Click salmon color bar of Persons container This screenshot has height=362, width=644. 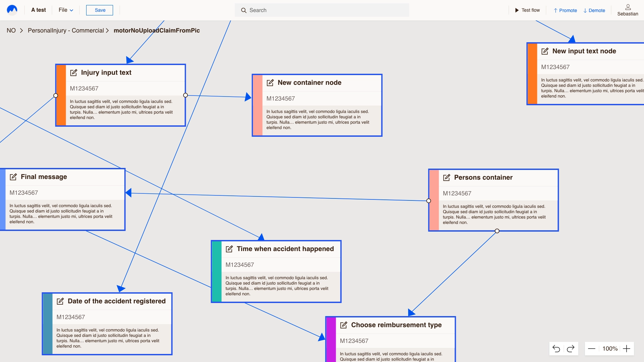click(434, 200)
